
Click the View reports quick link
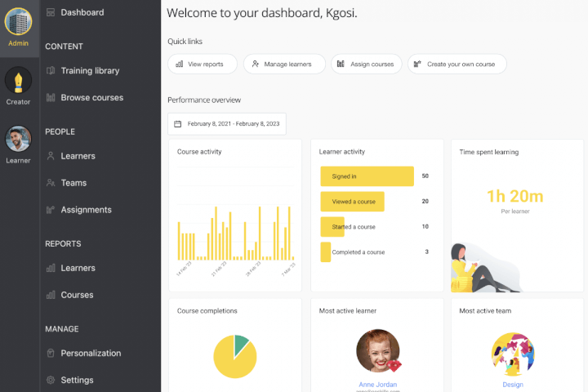pos(203,65)
